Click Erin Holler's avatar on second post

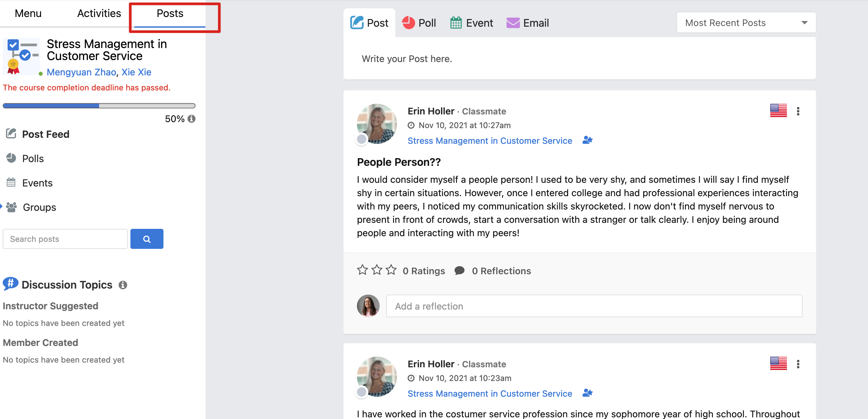point(377,377)
